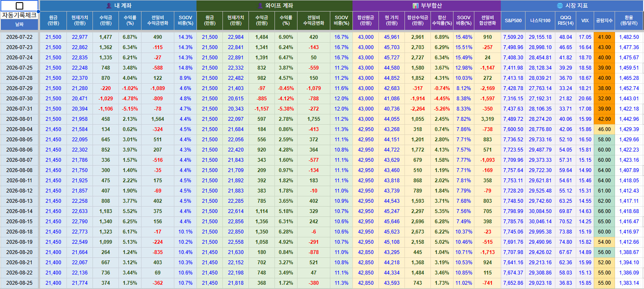Click the person icon beside 와이프 계좌
This screenshot has width=644, height=289.
click(261, 6)
